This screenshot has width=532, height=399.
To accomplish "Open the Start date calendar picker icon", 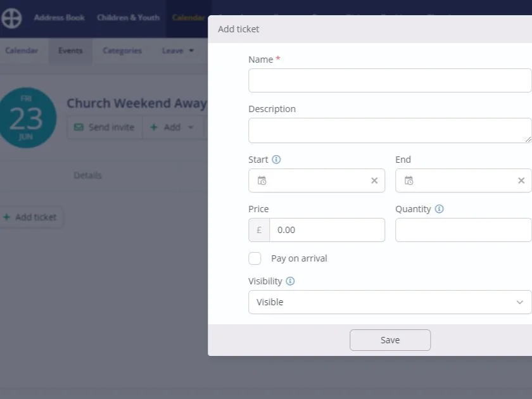I will (x=262, y=180).
